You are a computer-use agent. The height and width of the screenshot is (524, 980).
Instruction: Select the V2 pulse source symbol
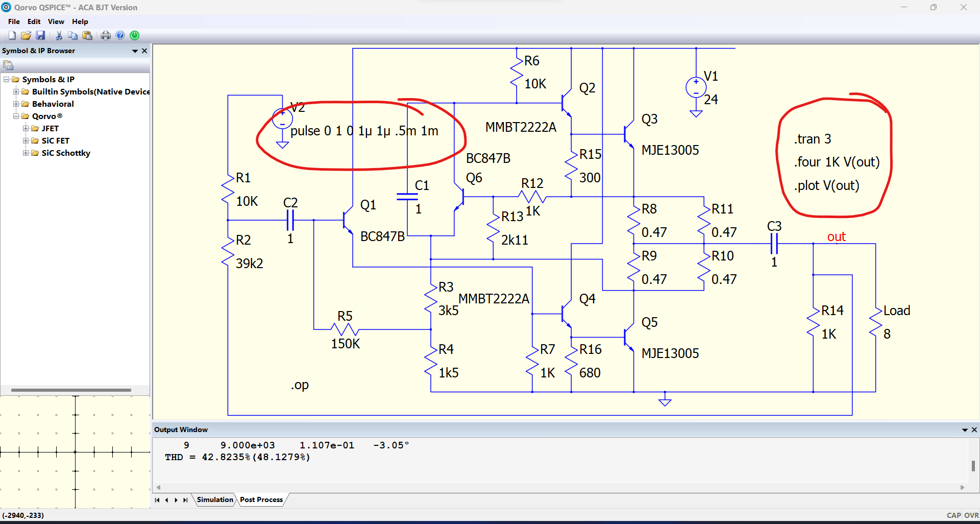282,119
